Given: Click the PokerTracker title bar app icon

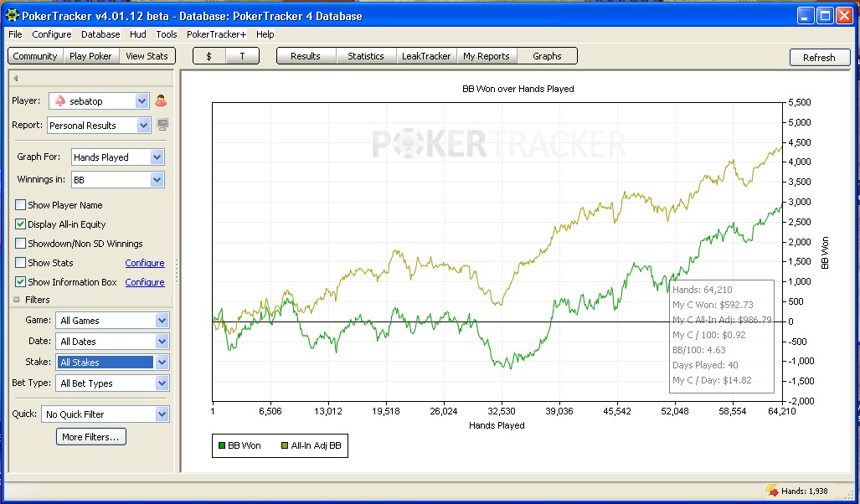Looking at the screenshot, I should 12,15.
